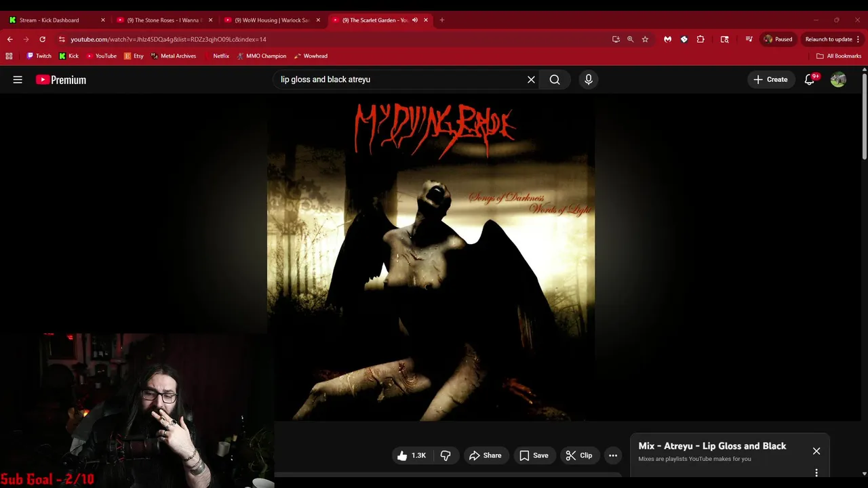Open YouTube bookmark

[x=101, y=56]
